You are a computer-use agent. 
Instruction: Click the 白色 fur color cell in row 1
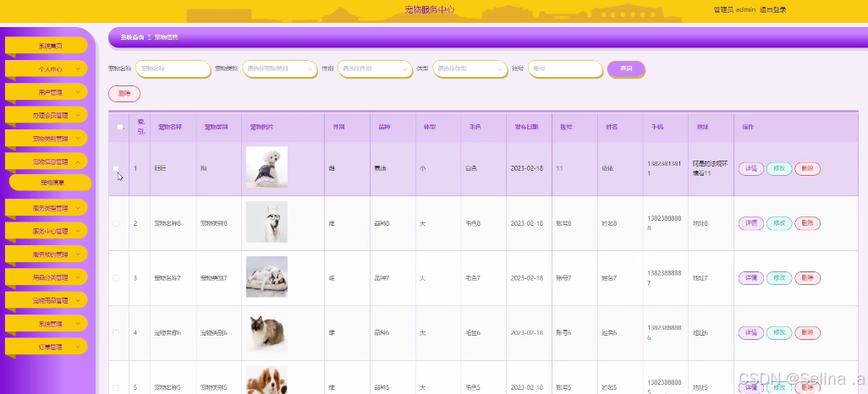click(471, 168)
